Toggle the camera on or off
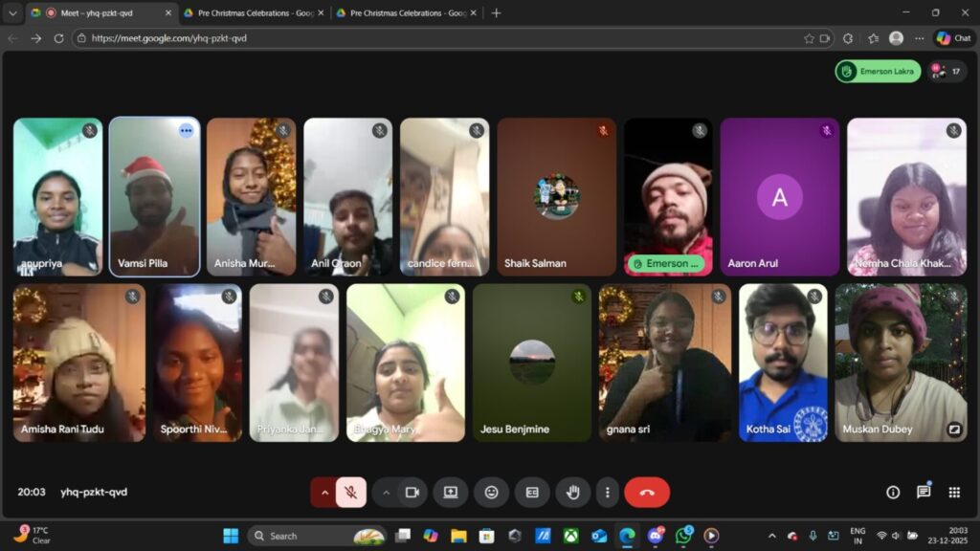This screenshot has width=980, height=551. point(412,492)
